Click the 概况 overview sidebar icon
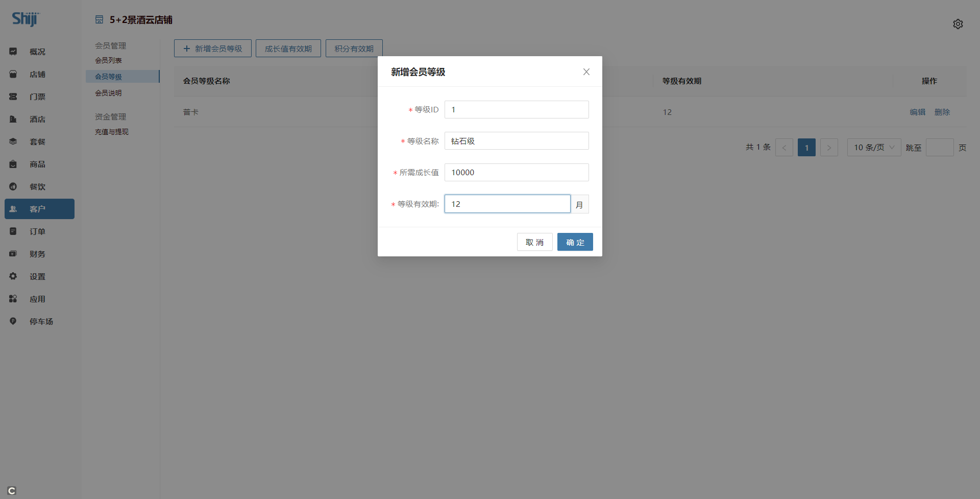The image size is (980, 499). point(13,52)
